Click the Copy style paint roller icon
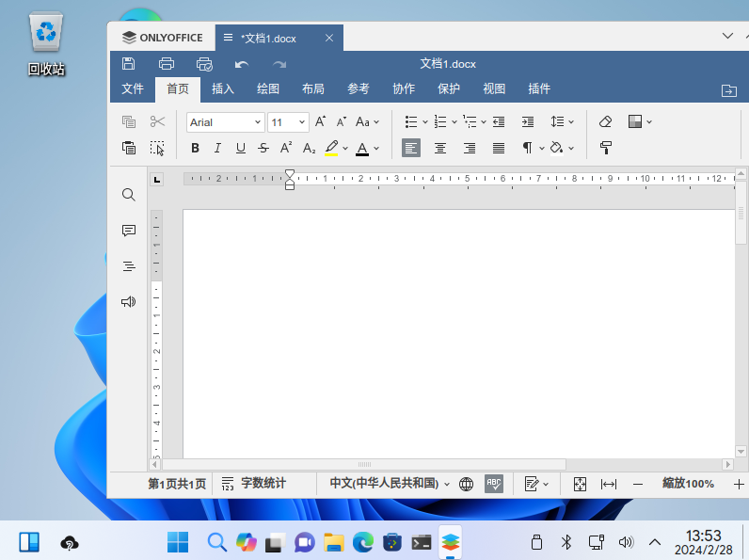This screenshot has width=749, height=560. 605,148
